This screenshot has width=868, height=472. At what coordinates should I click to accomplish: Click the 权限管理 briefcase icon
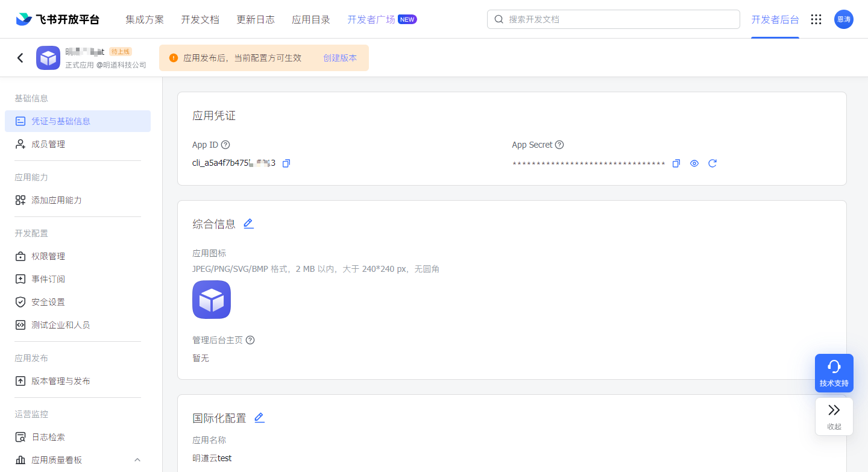click(20, 256)
